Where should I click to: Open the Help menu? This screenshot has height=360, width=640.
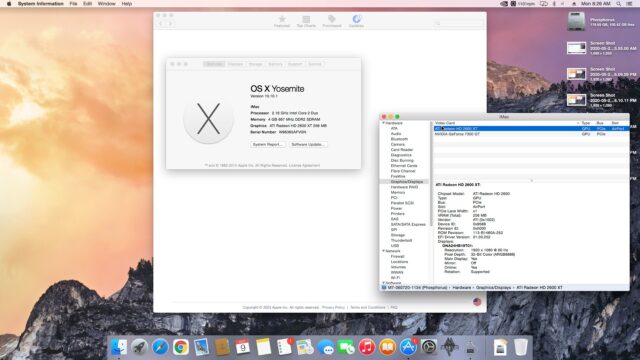pos(127,4)
